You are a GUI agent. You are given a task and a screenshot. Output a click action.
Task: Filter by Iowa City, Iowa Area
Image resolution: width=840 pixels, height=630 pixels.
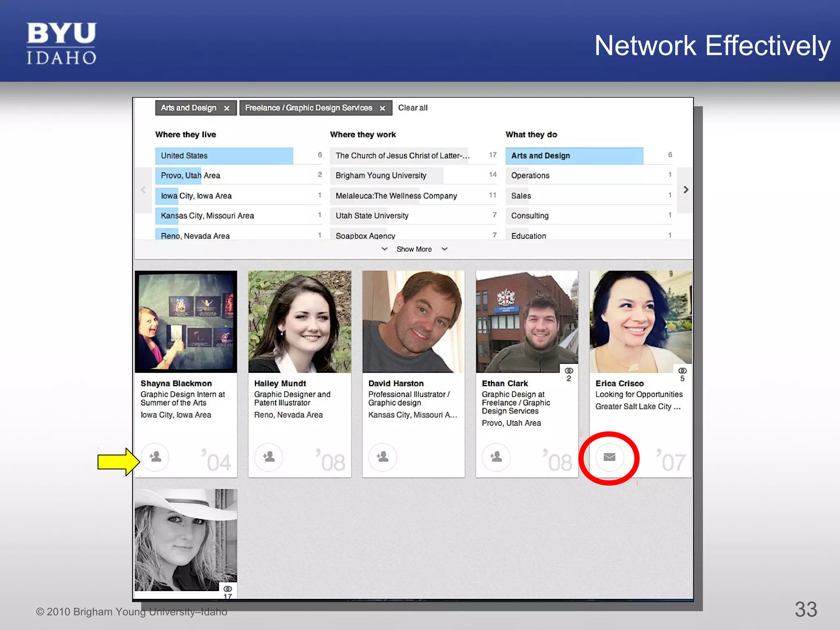(x=239, y=196)
